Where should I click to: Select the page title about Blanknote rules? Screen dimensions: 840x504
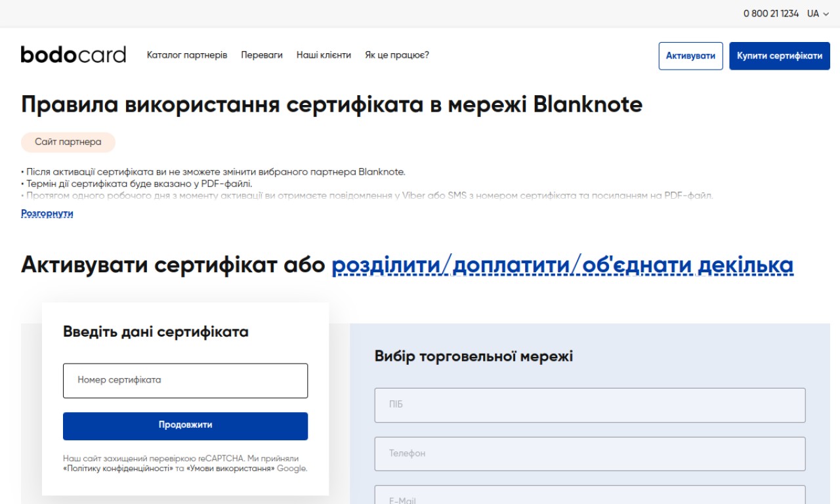(x=331, y=104)
